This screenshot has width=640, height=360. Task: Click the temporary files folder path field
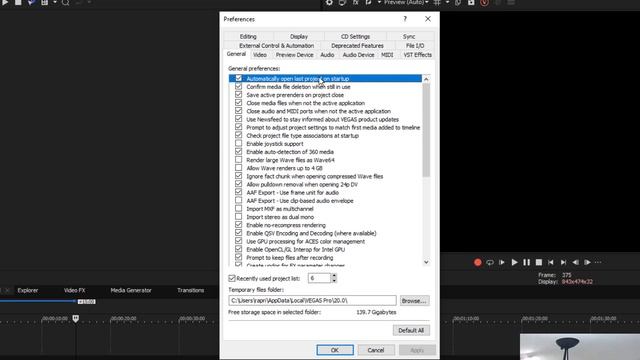click(312, 300)
